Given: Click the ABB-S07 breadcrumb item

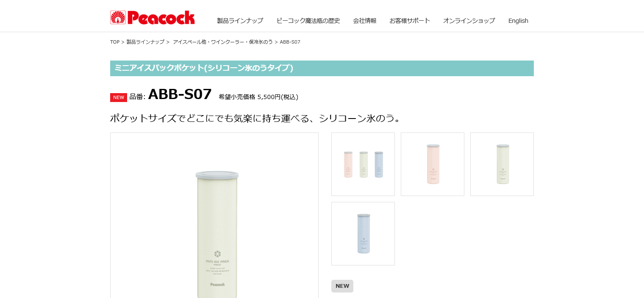Looking at the screenshot, I should coord(290,42).
